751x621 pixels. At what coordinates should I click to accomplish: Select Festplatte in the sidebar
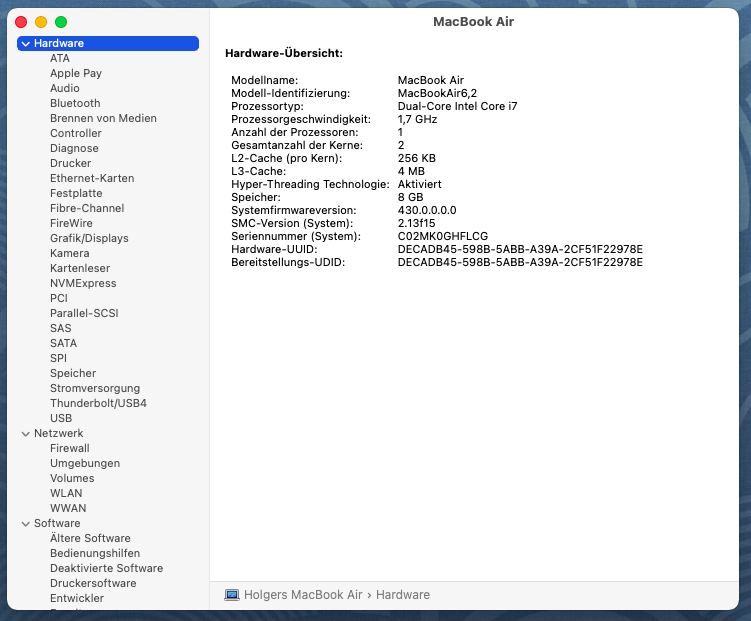coord(76,193)
